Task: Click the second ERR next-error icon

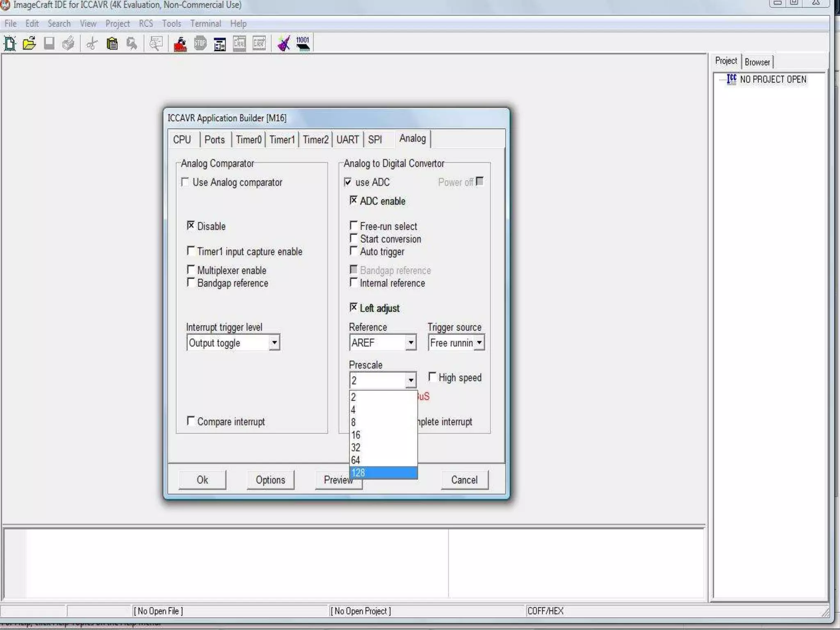Action: click(x=259, y=43)
